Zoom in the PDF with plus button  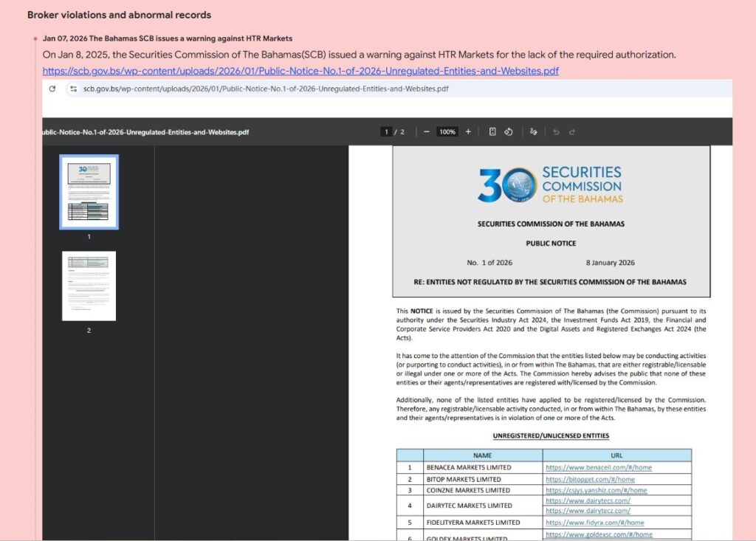pyautogui.click(x=468, y=131)
